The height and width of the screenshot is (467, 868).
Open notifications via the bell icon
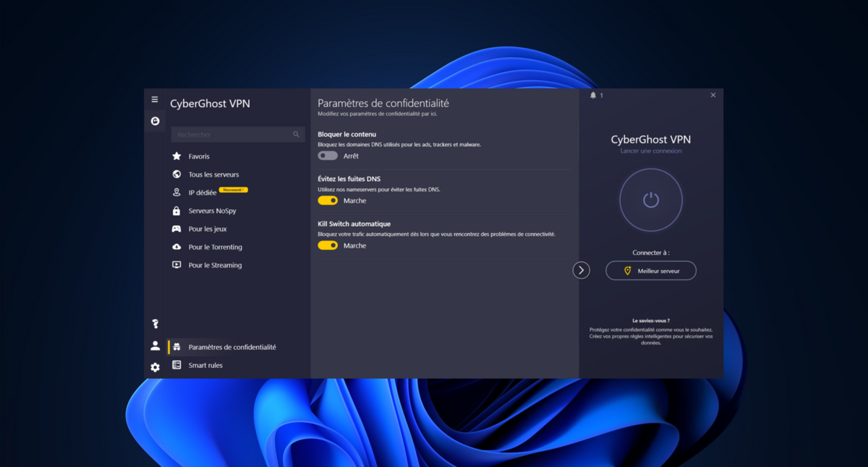pos(593,96)
